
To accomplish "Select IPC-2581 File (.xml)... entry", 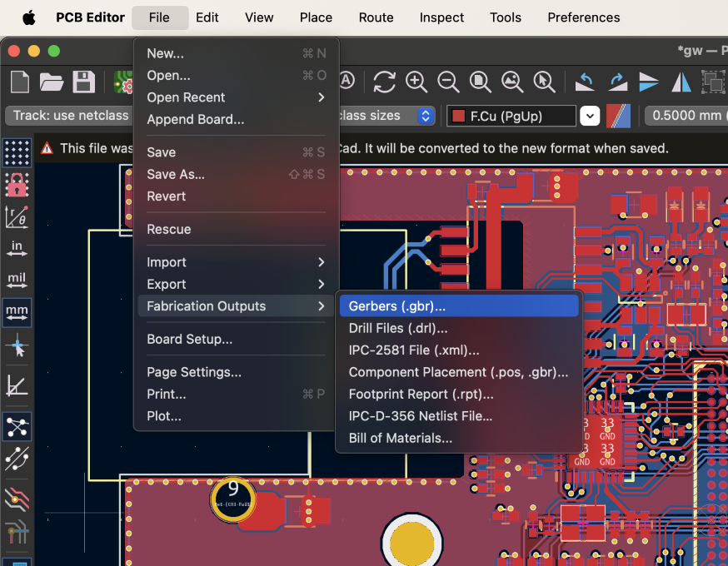I will 459,350.
